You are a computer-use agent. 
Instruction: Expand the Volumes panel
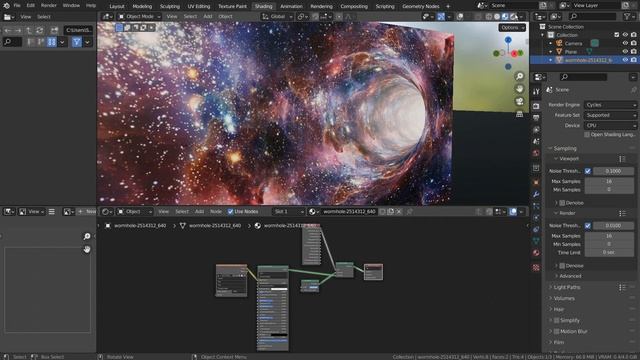563,298
